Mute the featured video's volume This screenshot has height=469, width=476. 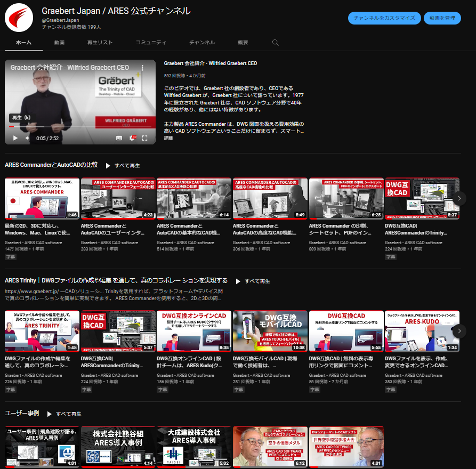tap(28, 138)
